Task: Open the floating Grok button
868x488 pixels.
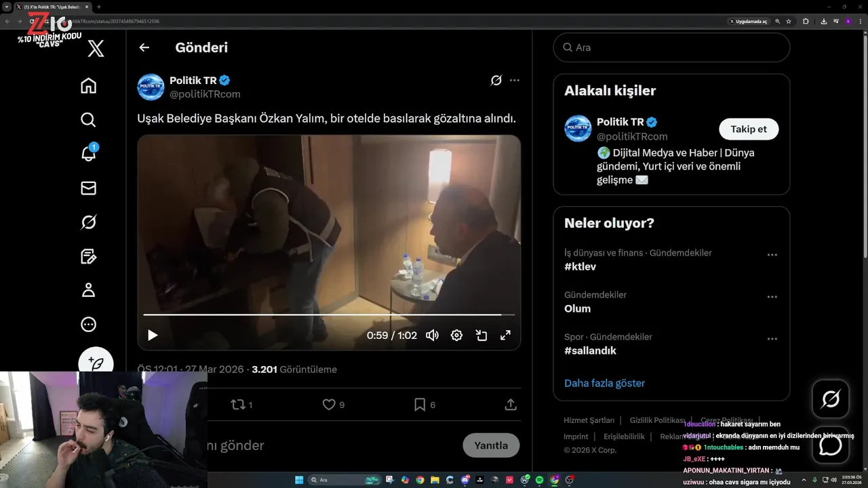Action: 831,399
